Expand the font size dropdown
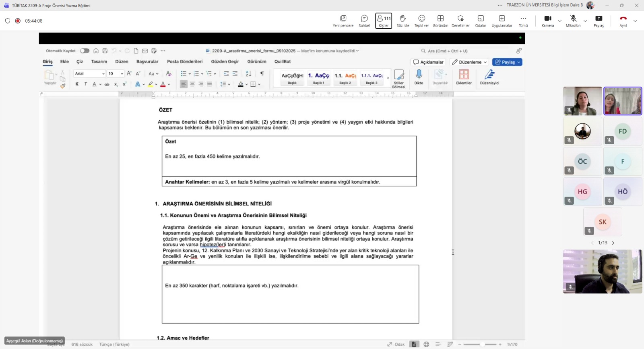644x349 pixels. [x=122, y=74]
